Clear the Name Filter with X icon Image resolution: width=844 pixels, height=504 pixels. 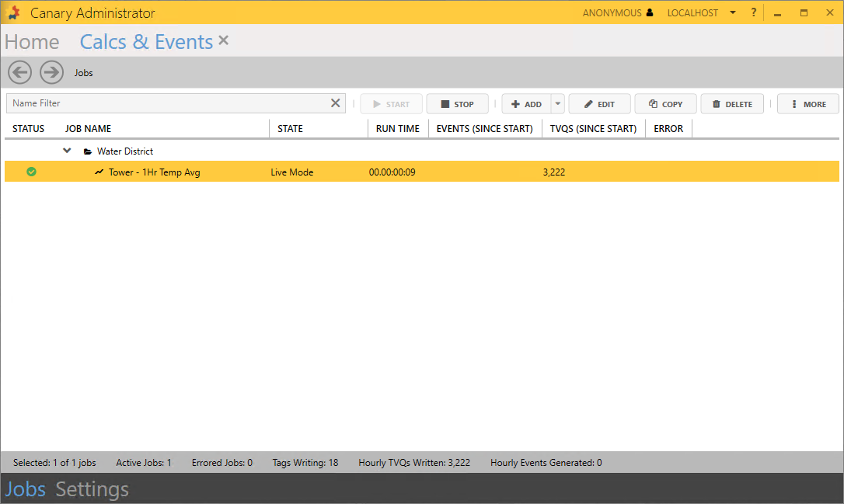tap(336, 103)
